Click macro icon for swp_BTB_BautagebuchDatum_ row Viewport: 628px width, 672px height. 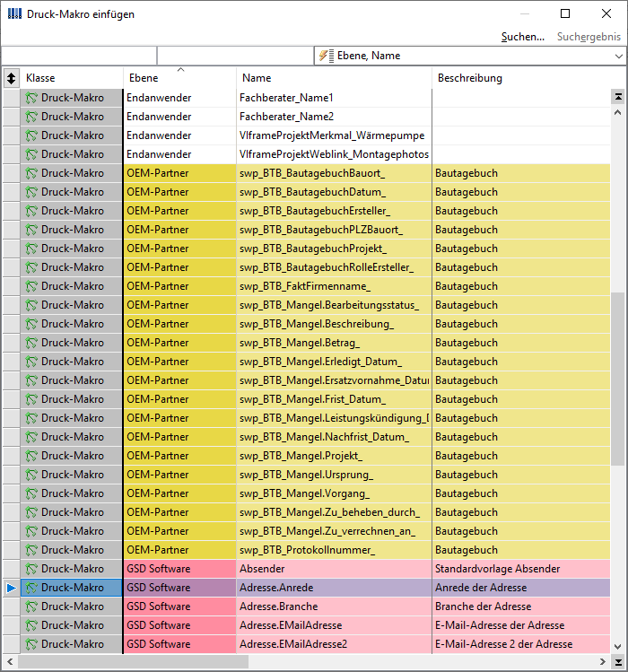pos(31,192)
